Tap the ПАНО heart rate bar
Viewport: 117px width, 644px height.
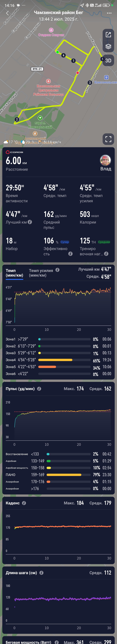[x=68, y=475]
